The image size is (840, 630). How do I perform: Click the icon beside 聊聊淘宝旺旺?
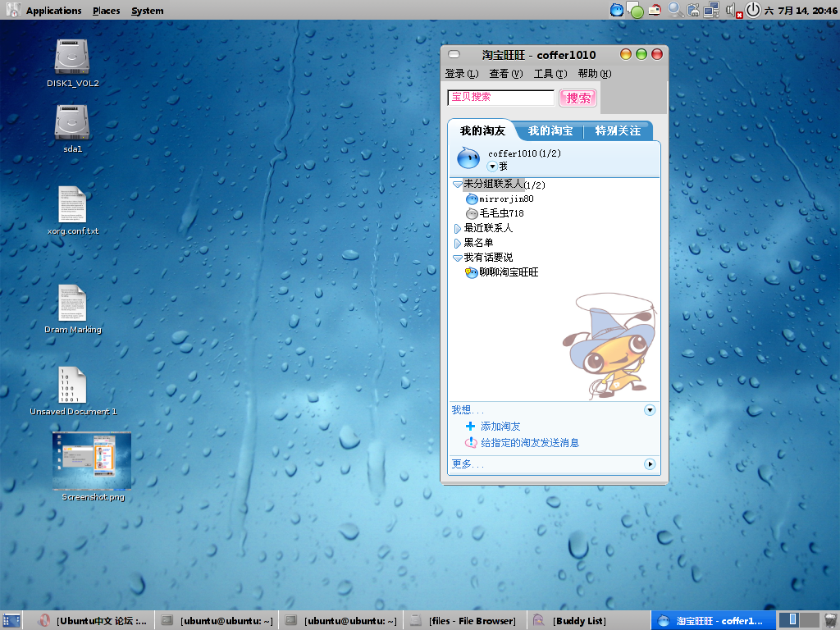click(472, 272)
